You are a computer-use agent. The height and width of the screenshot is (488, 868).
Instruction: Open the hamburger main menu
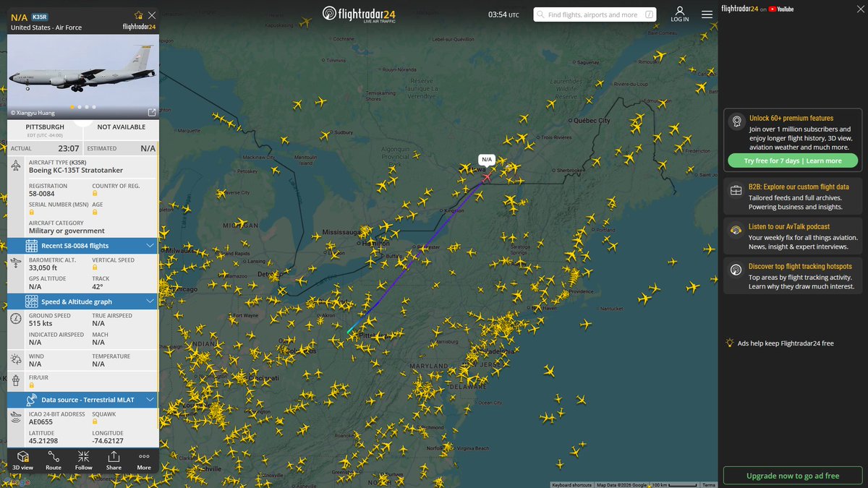[707, 14]
